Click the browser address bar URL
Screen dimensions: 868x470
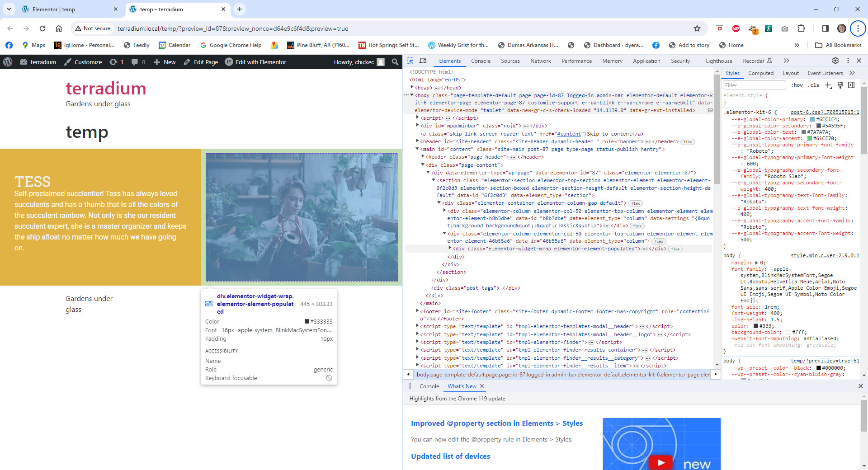pyautogui.click(x=233, y=28)
